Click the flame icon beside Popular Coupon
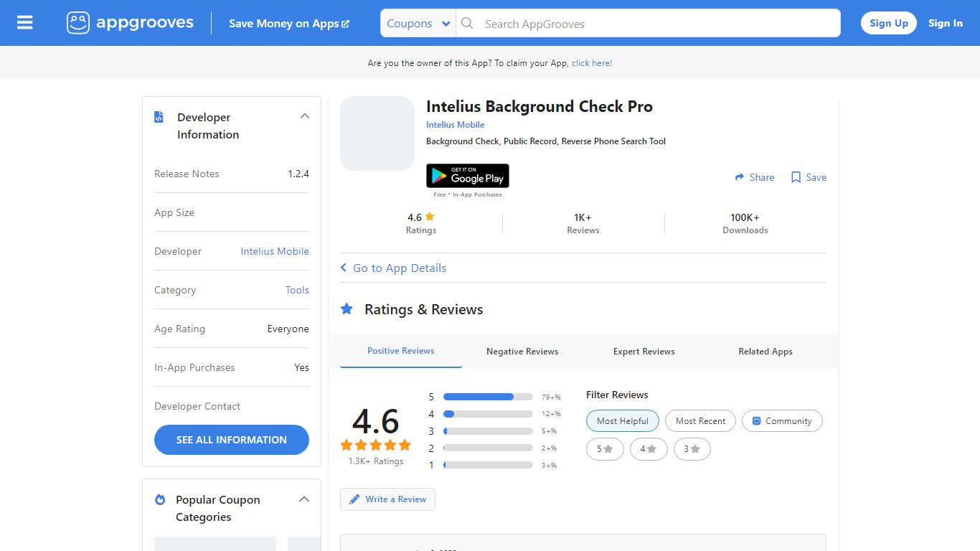Screen dimensions: 980x551 coord(160,499)
